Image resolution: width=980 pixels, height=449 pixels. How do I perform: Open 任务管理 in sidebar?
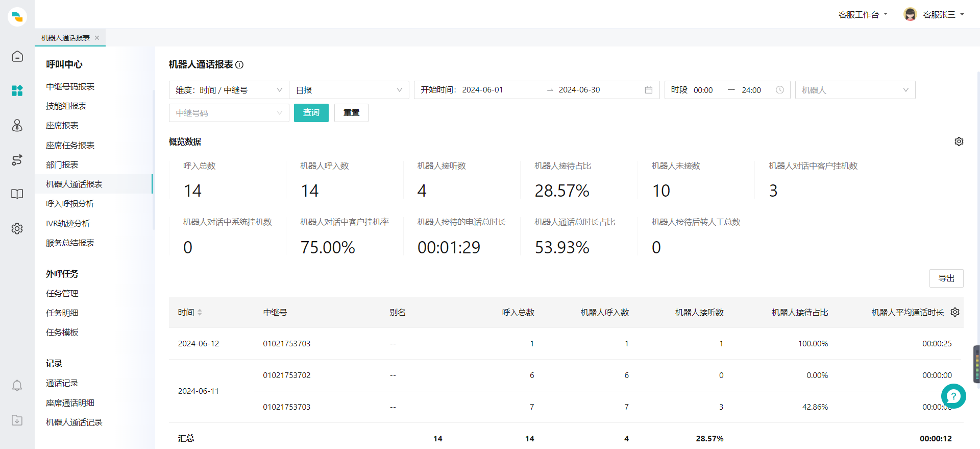[x=62, y=294]
